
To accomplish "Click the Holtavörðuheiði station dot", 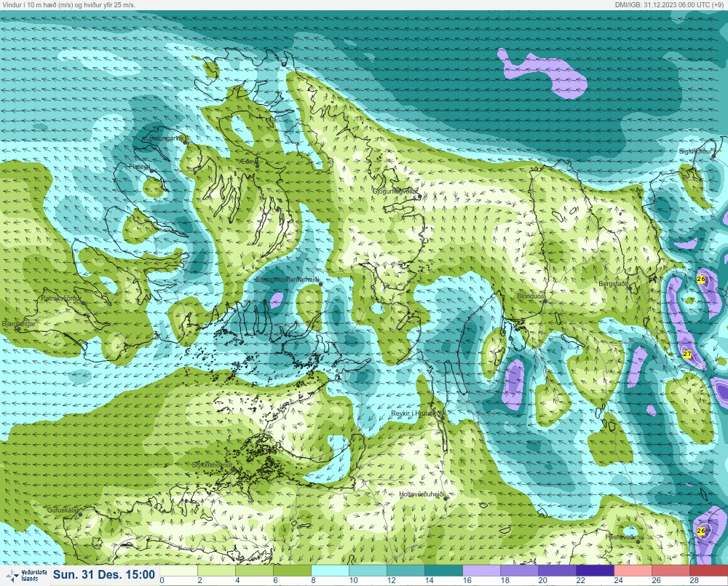I will (446, 498).
